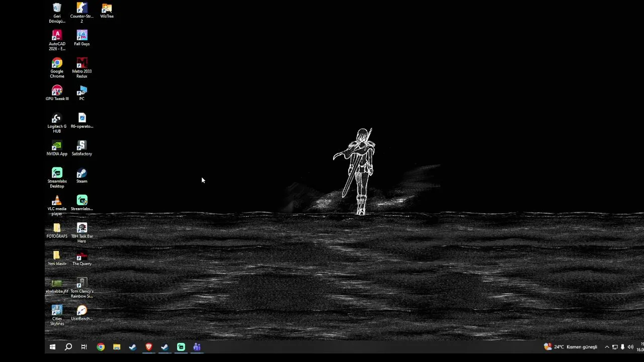Open Task View from the taskbar
The height and width of the screenshot is (362, 644).
coord(84,347)
